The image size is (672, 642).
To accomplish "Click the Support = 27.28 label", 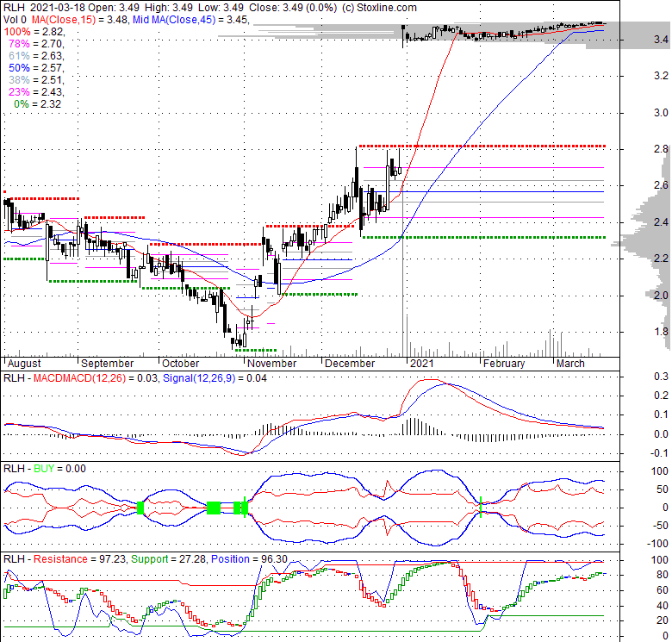I will coord(168,559).
